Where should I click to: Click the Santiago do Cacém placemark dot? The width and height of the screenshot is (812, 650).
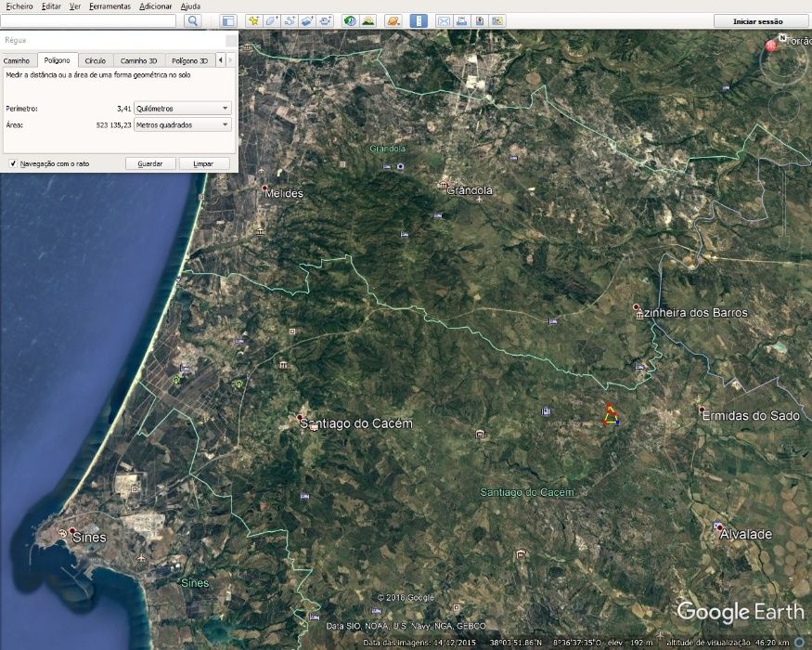coord(299,417)
